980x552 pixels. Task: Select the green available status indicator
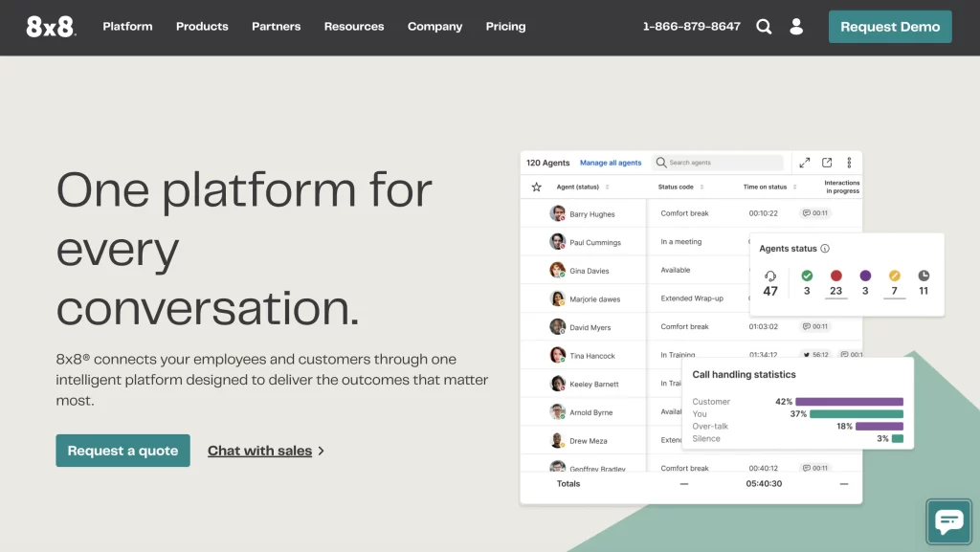tap(807, 276)
